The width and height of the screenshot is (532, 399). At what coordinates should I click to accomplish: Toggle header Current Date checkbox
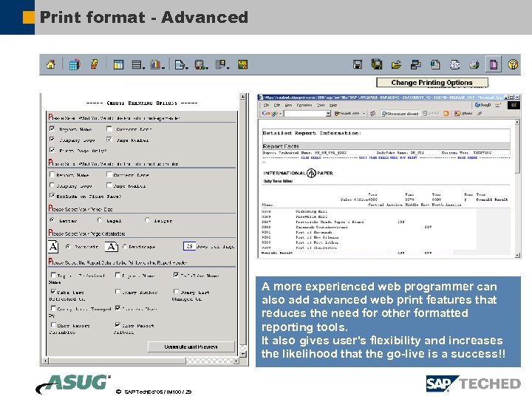pos(109,129)
